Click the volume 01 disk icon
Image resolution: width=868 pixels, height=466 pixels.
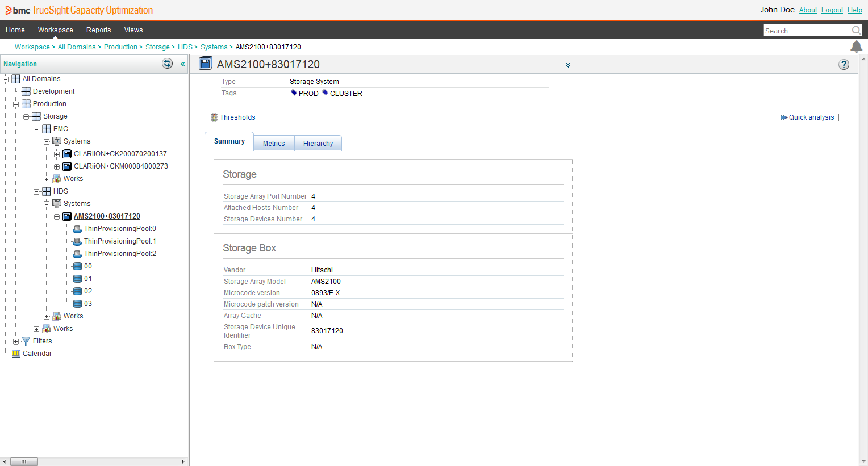pyautogui.click(x=77, y=279)
